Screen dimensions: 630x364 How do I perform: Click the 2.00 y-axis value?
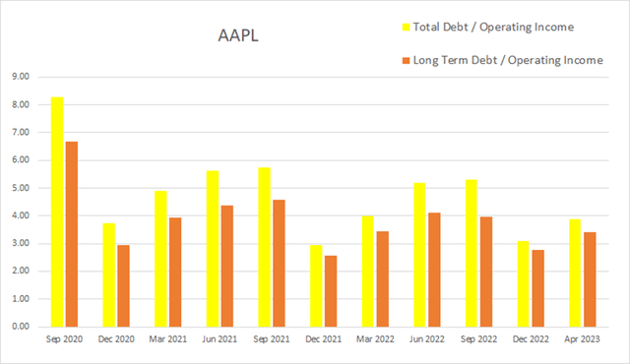tap(21, 271)
